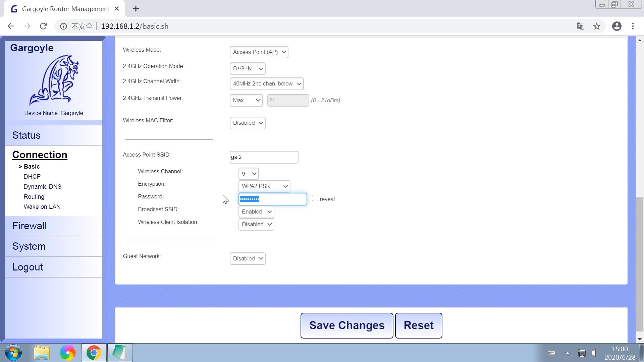Open the Chrome three-dot menu
The width and height of the screenshot is (644, 362).
[633, 26]
